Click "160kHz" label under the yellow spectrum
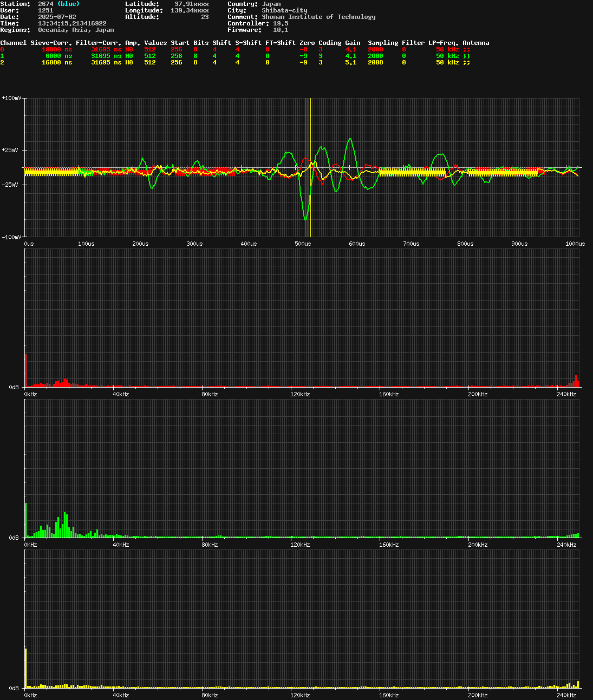 click(x=389, y=695)
